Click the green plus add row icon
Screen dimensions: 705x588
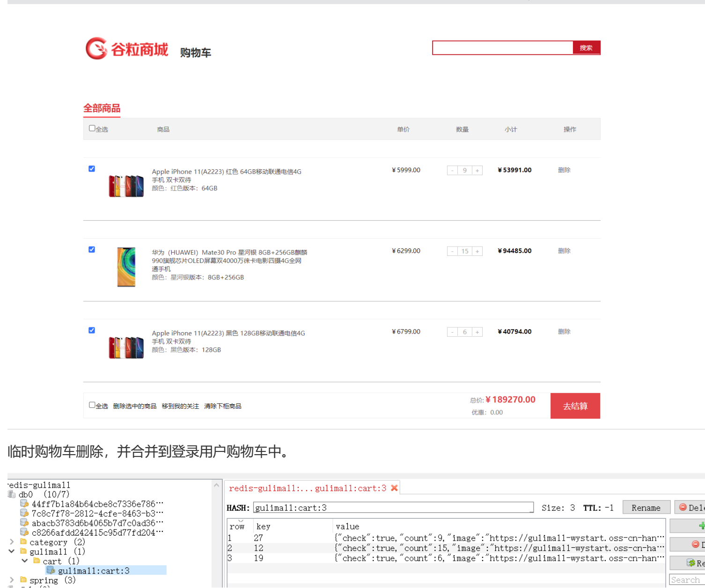pyautogui.click(x=702, y=526)
